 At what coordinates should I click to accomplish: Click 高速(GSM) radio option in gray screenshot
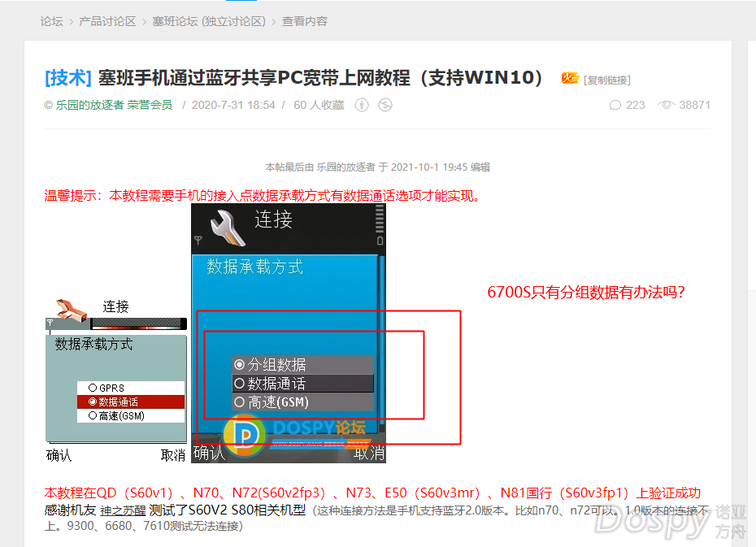131,416
